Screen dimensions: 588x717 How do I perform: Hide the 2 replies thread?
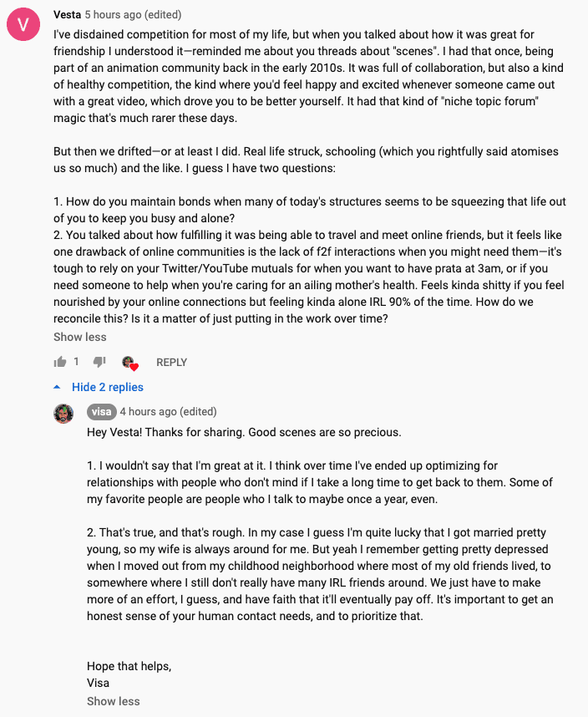click(107, 387)
